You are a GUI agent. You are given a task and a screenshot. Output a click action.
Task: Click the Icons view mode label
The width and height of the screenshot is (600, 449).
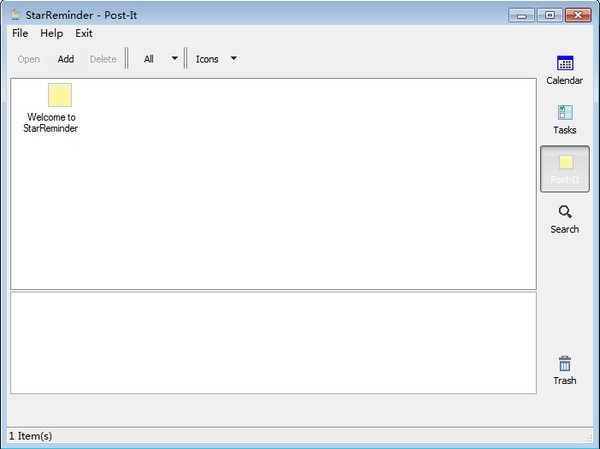(x=207, y=59)
